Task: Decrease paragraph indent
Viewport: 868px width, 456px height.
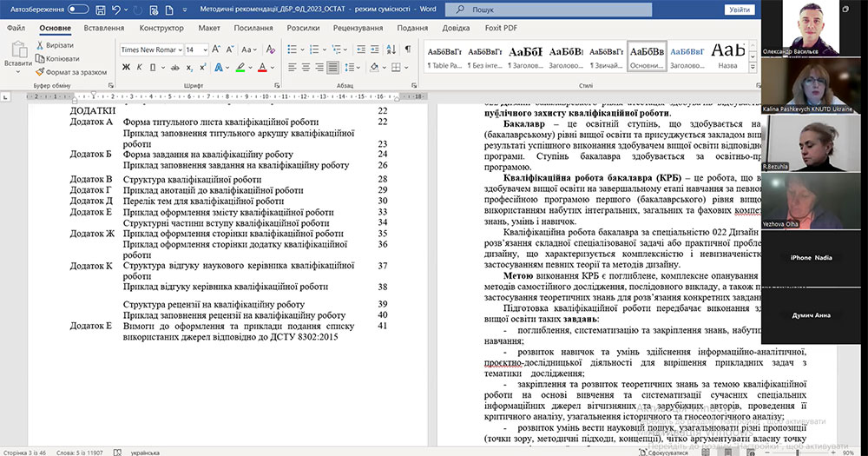Action: point(361,50)
